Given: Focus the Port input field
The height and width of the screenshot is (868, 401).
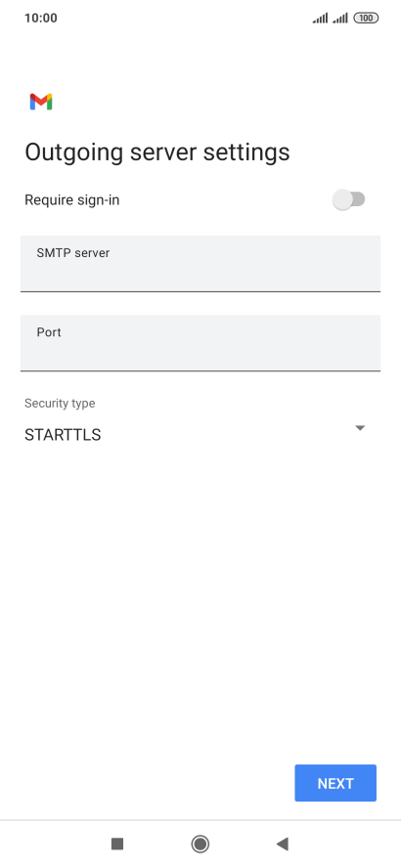Looking at the screenshot, I should tap(200, 343).
